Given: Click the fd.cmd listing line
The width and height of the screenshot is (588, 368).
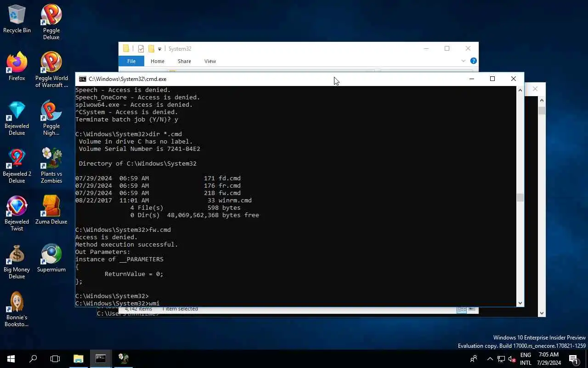Looking at the screenshot, I should (158, 178).
